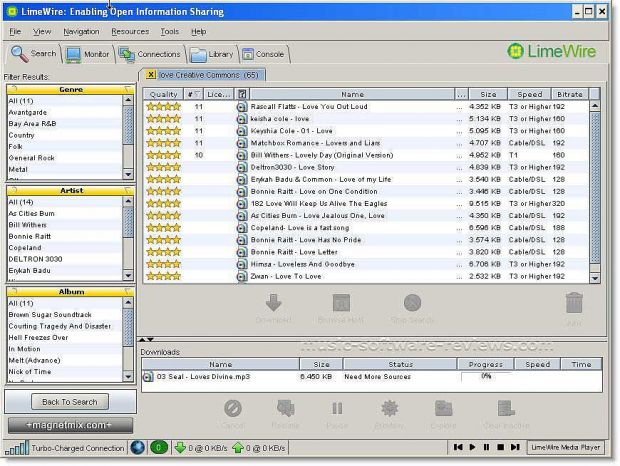Click the connection quality bars icon
The width and height of the screenshot is (620, 466).
pyautogui.click(x=17, y=448)
